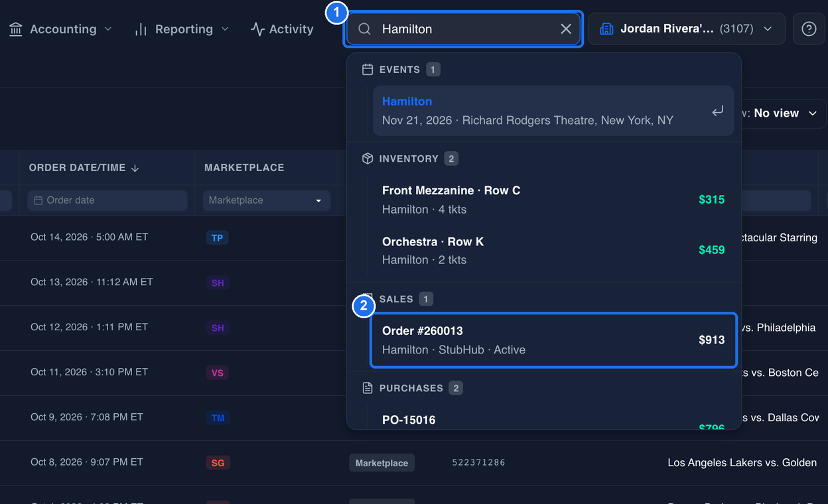Click Los Angeles Lakers vs. Golden event text
828x504 pixels.
(742, 463)
